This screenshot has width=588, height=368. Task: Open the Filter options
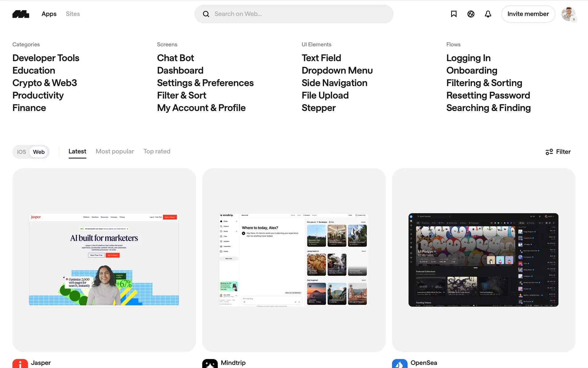coord(558,152)
